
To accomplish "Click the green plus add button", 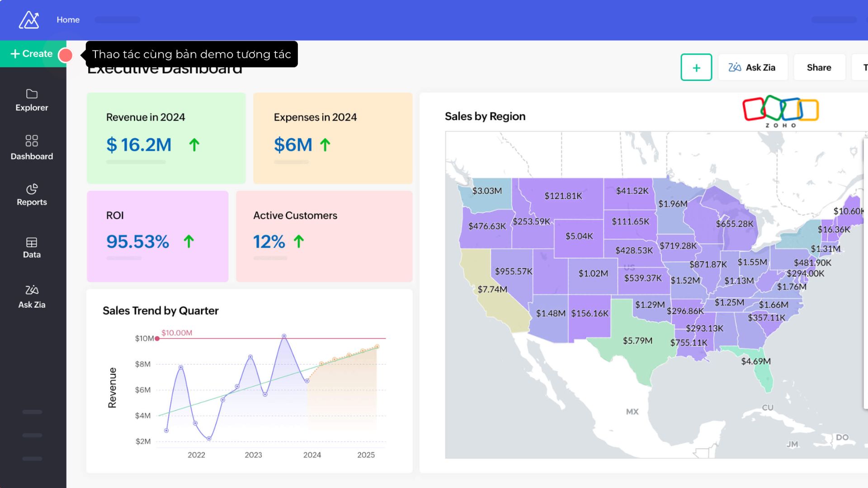I will [x=696, y=67].
